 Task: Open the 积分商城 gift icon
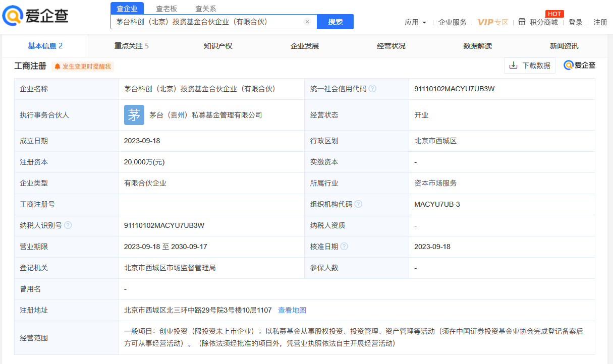522,22
